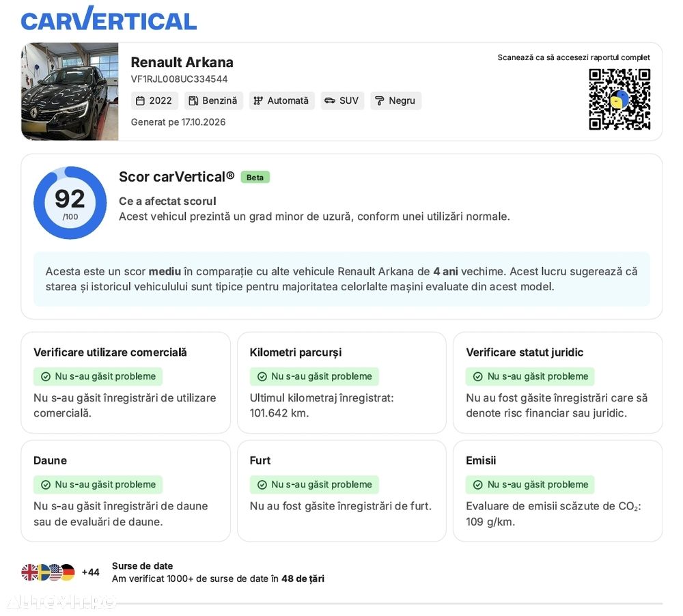Click the Scor carVertical® heading
Viewport: 683px width, 616px height.
point(176,177)
